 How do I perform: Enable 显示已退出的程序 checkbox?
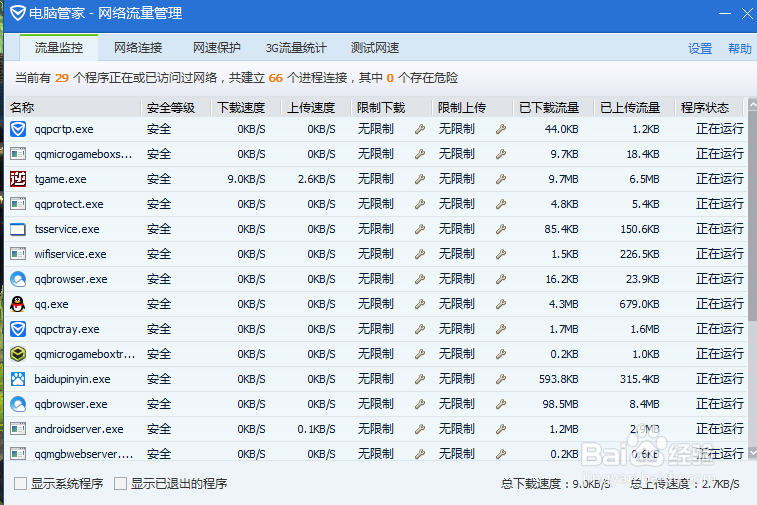120,483
